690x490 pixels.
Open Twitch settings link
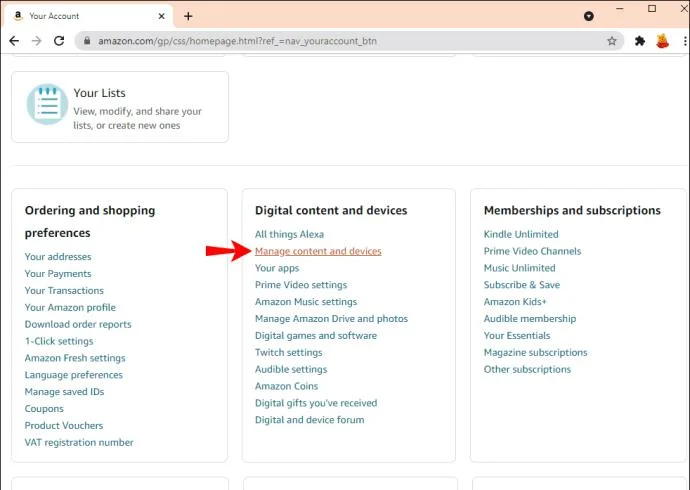point(289,352)
